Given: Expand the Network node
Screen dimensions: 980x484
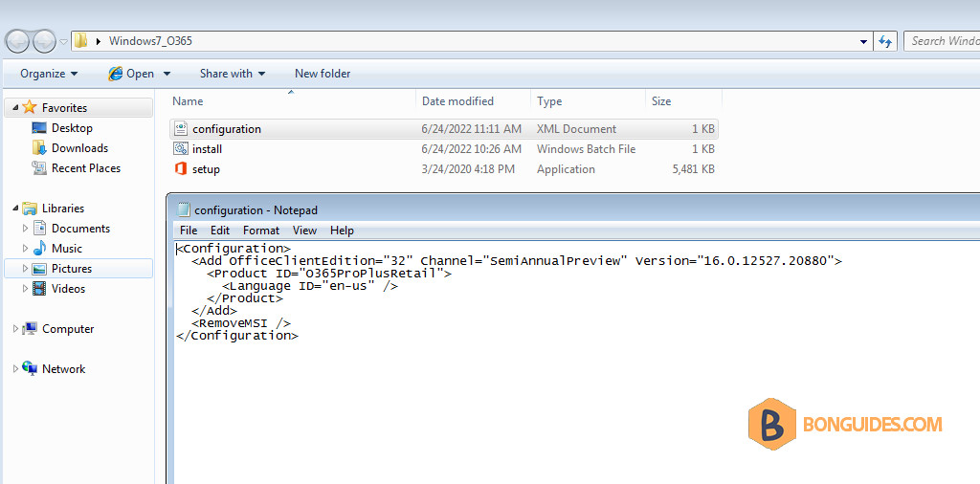Looking at the screenshot, I should (x=15, y=368).
